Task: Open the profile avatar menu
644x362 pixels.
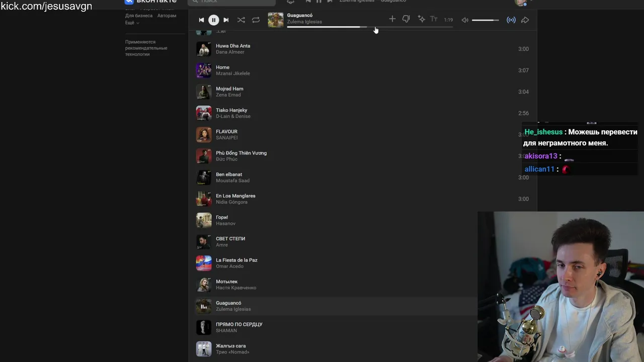Action: coord(521,2)
